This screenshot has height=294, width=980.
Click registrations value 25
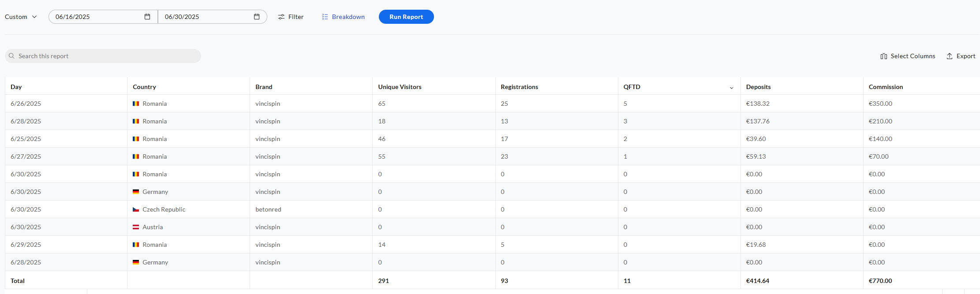(x=505, y=104)
